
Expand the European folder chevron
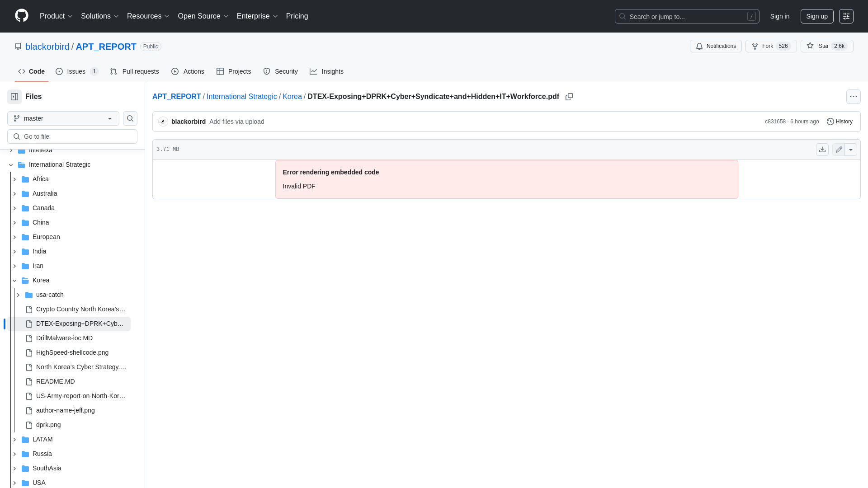coord(14,237)
